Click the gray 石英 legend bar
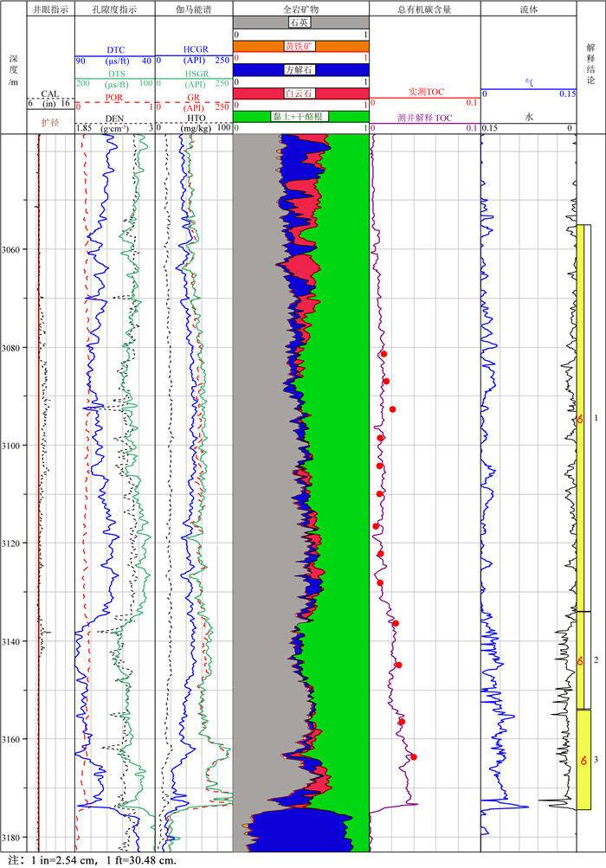Viewport: 606px width, 868px height. click(x=300, y=23)
